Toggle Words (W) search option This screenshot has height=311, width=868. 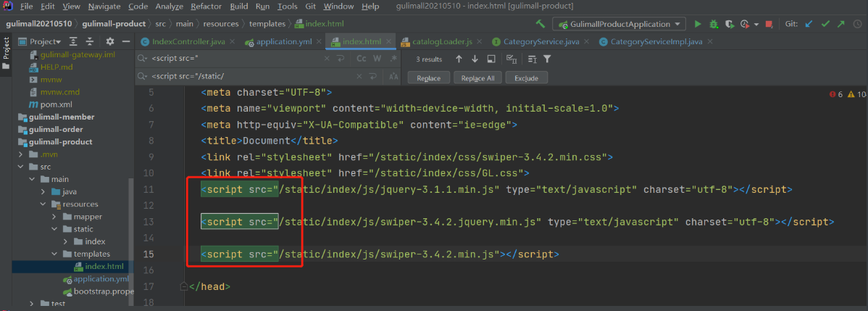coord(377,59)
